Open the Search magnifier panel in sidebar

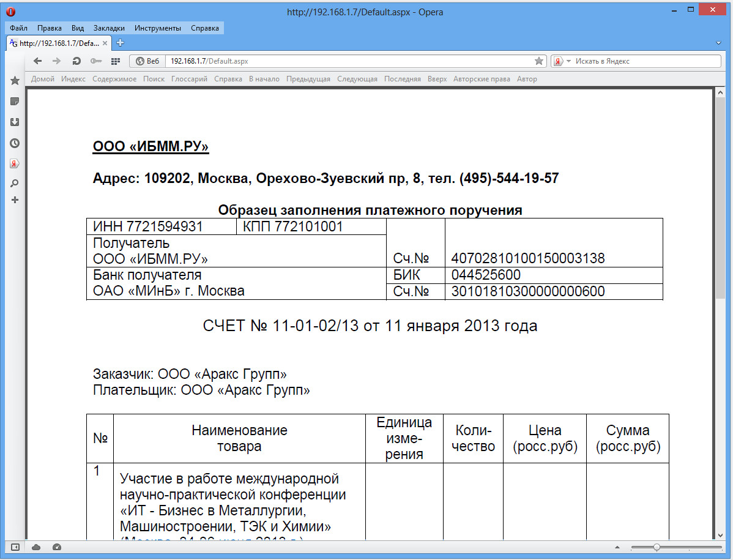[15, 183]
